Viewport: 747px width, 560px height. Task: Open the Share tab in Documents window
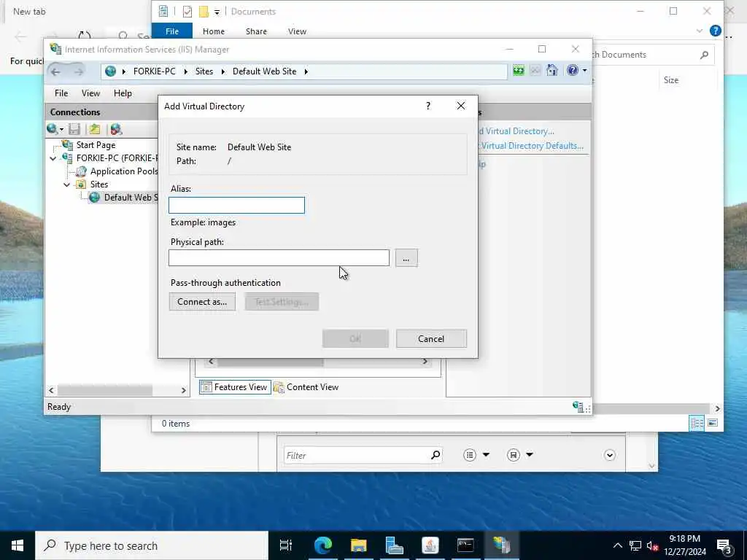click(x=256, y=31)
